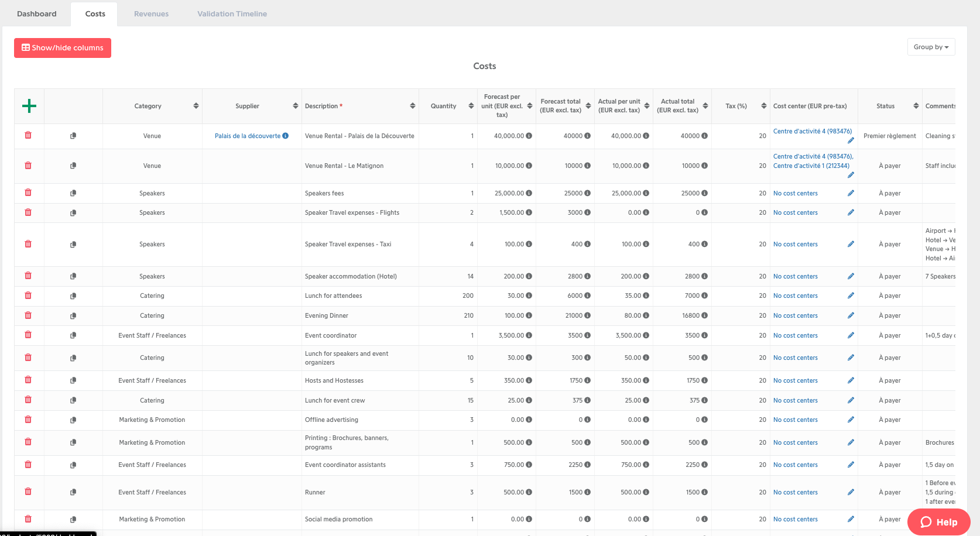Click No cost centers link for Offline advertising
The image size is (980, 536).
[795, 420]
